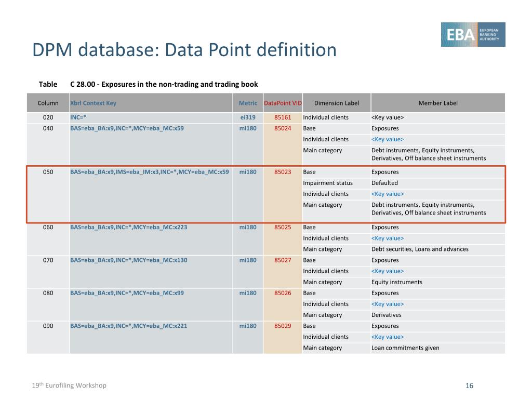Select context key 'INC=*'
532x399 pixels.
tap(78, 117)
